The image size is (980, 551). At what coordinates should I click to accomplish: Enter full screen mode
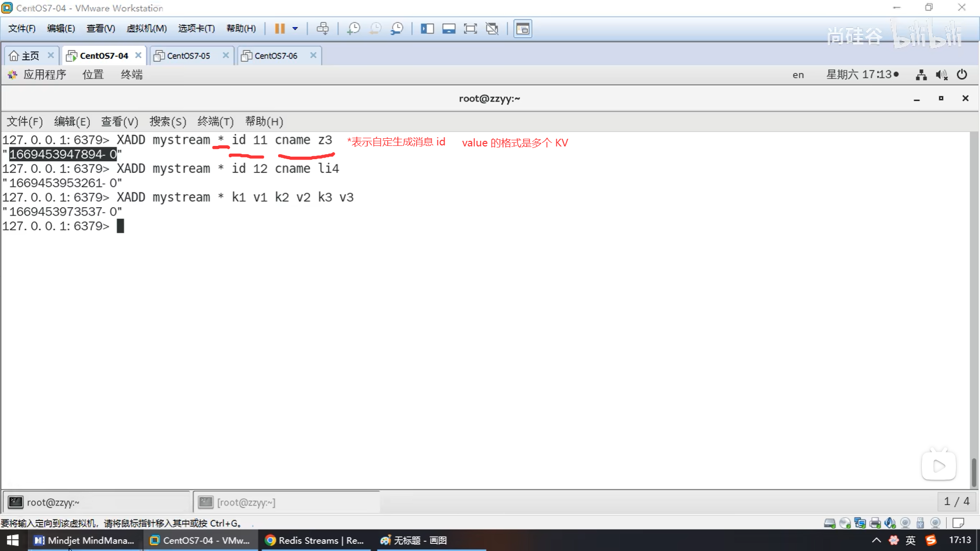tap(470, 29)
